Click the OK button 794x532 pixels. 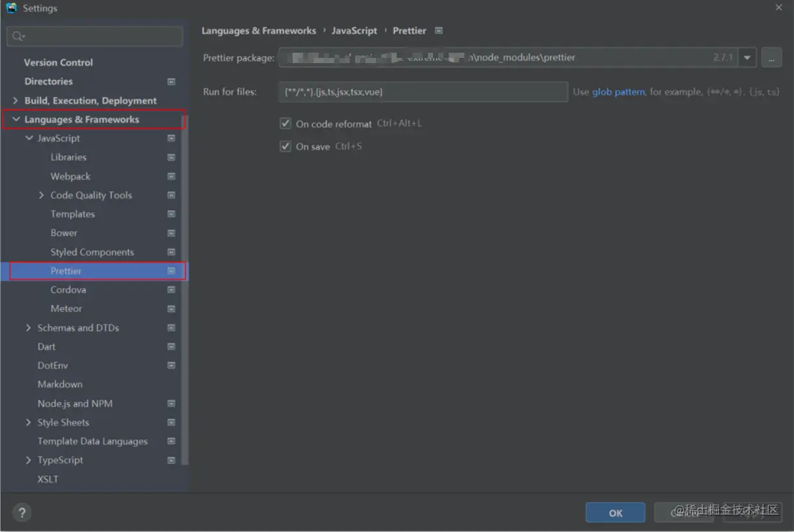(615, 512)
